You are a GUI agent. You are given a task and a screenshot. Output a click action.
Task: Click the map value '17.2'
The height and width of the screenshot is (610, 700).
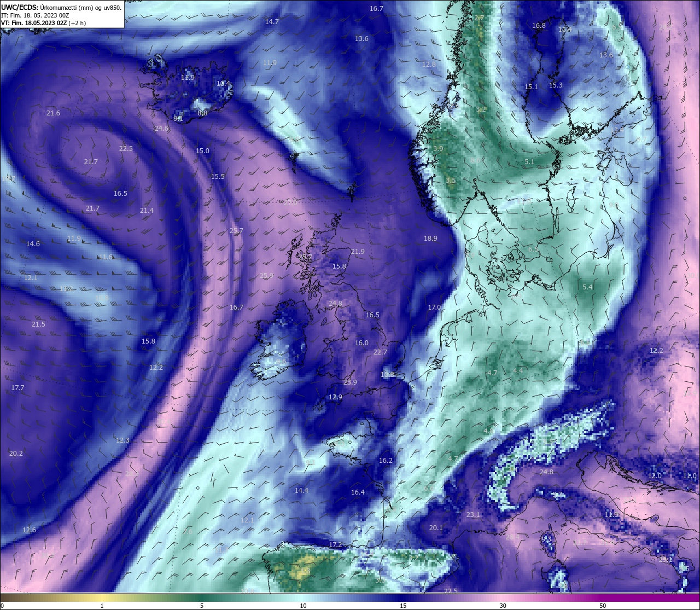click(335, 545)
